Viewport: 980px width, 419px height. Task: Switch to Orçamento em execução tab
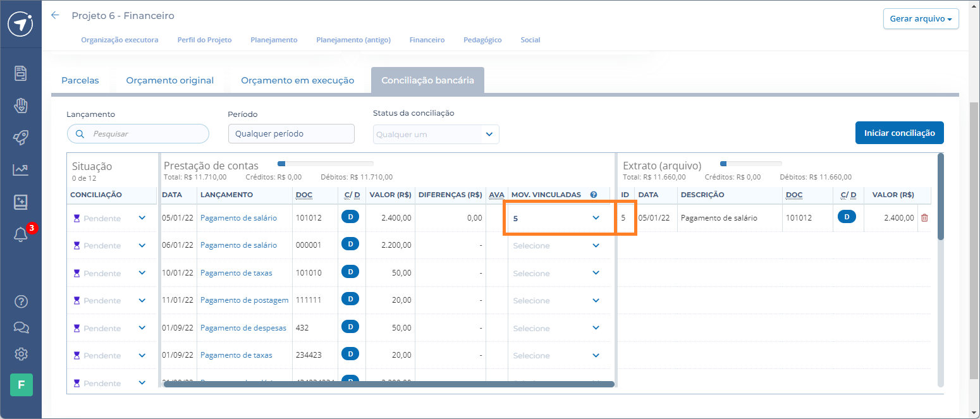coord(297,80)
